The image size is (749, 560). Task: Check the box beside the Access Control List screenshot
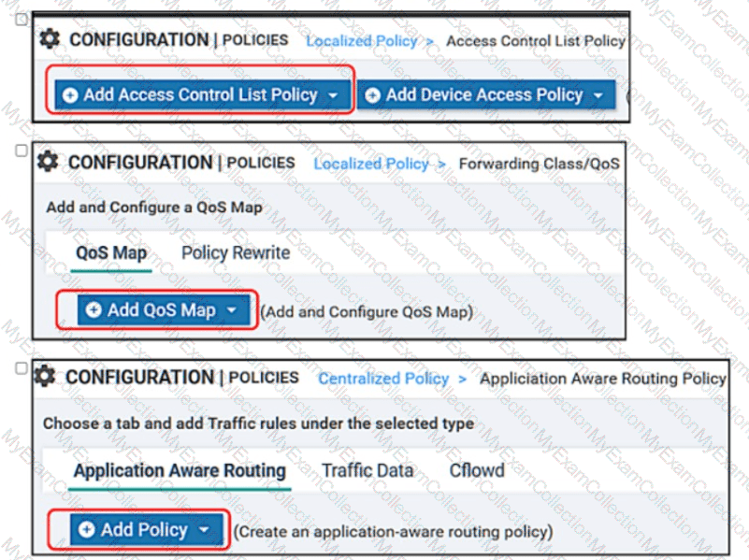click(22, 20)
